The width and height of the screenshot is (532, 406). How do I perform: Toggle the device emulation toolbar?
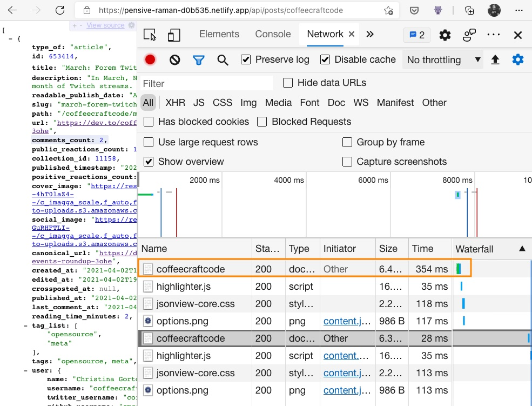point(173,34)
